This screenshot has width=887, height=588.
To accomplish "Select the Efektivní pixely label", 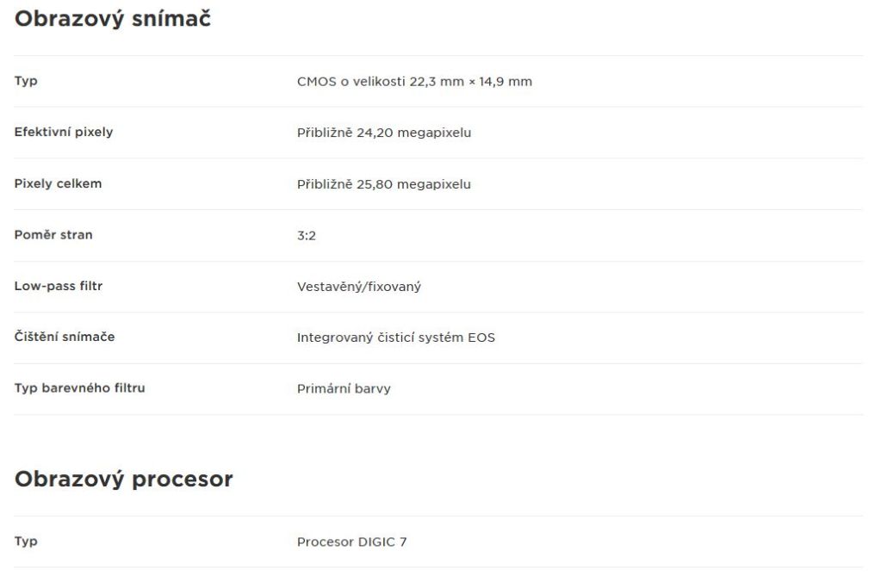I will click(64, 132).
